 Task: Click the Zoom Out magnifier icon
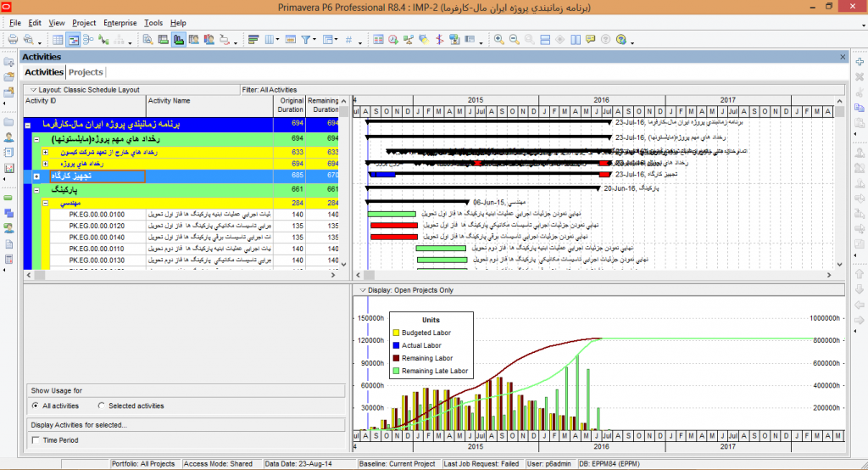pyautogui.click(x=515, y=40)
